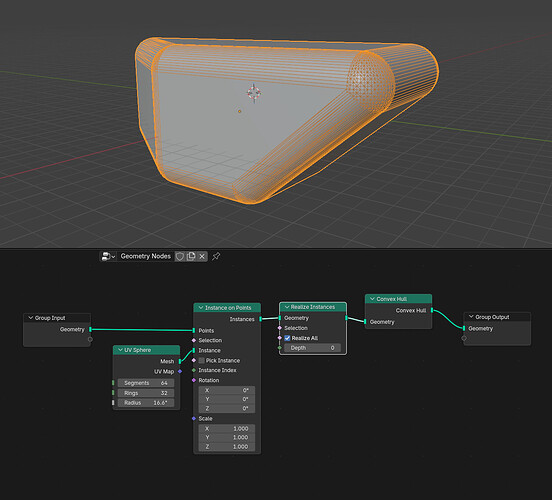Image resolution: width=552 pixels, height=500 pixels.
Task: Click the Points input socket
Action: tap(194, 330)
